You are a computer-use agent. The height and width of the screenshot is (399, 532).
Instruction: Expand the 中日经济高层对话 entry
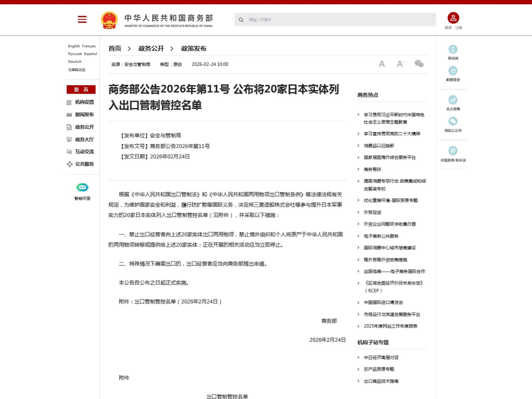click(358, 357)
